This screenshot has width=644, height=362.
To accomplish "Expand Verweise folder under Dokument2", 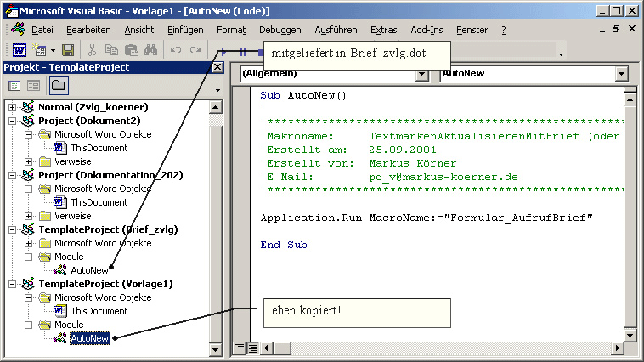I will click(28, 161).
